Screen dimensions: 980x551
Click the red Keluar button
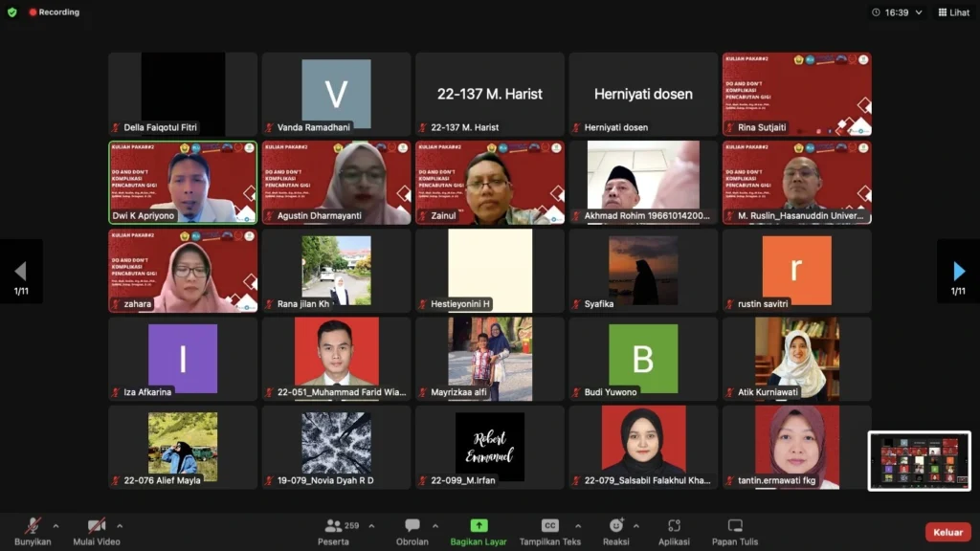[947, 532]
